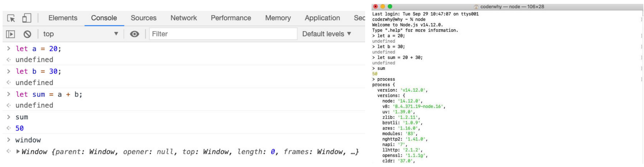Screen dimensions: 644x167
Task: Activate the inspect element picker icon
Action: click(x=11, y=18)
